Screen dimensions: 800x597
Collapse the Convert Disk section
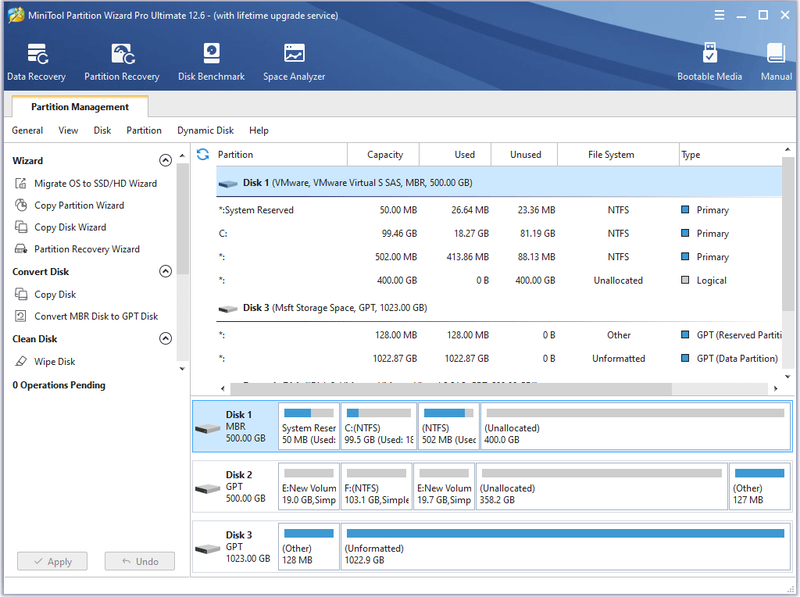point(165,271)
